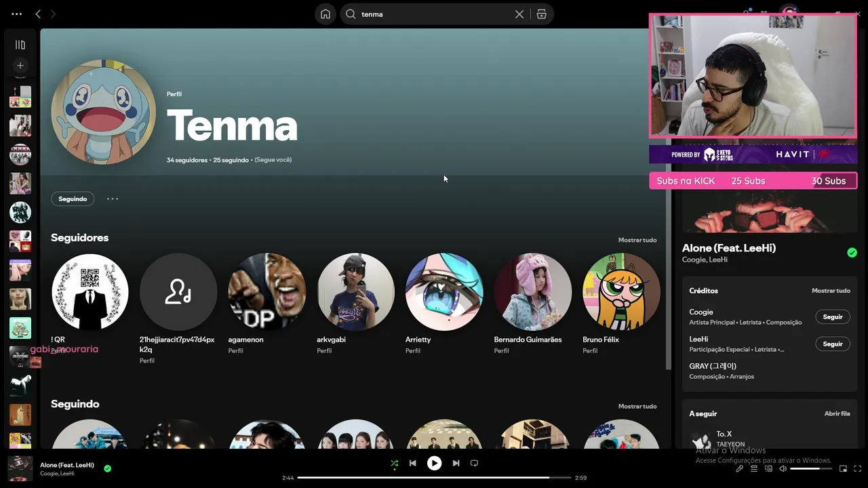Skip to previous track
The height and width of the screenshot is (488, 868).
point(412,464)
